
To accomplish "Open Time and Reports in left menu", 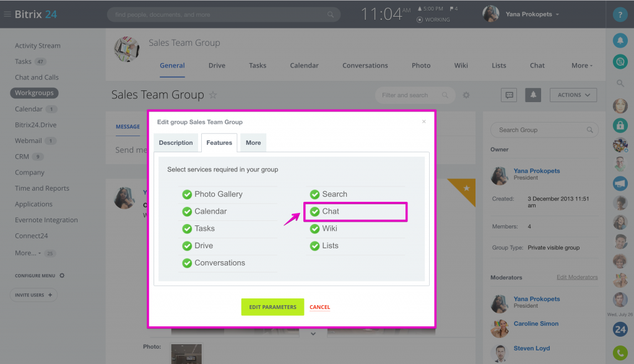I will point(42,188).
